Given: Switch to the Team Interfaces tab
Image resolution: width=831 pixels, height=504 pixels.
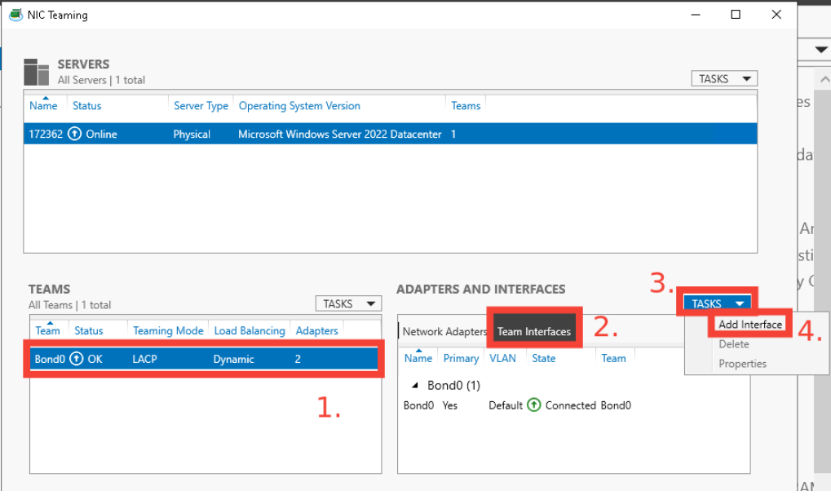Looking at the screenshot, I should [534, 332].
